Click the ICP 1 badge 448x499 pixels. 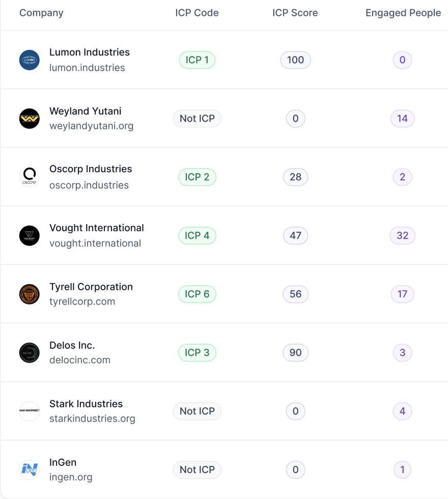click(x=197, y=60)
